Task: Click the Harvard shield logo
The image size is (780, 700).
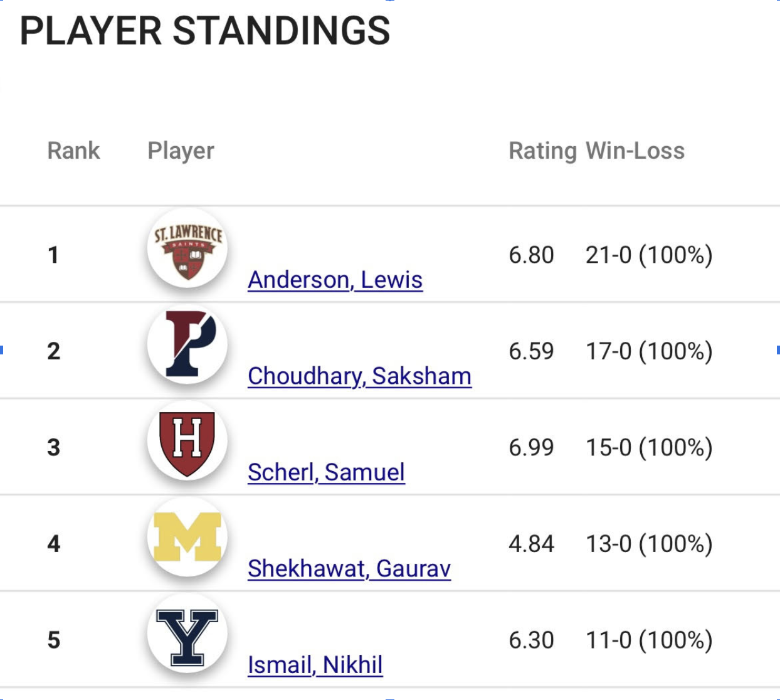Action: tap(187, 441)
